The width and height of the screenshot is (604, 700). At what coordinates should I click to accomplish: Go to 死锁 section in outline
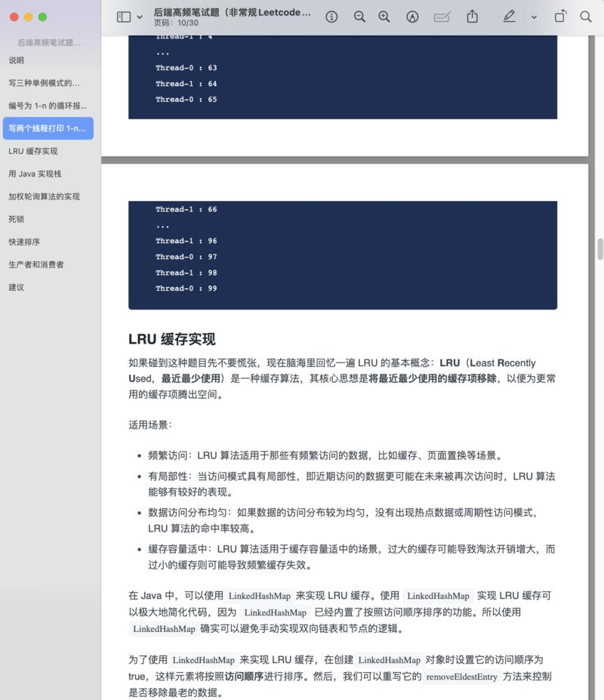click(16, 219)
